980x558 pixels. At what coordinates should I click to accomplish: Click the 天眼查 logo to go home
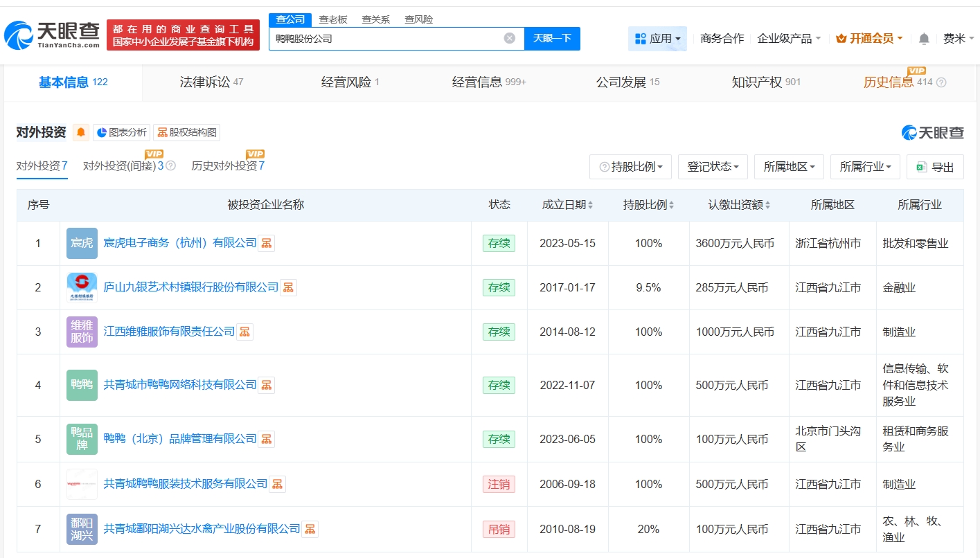(x=52, y=35)
